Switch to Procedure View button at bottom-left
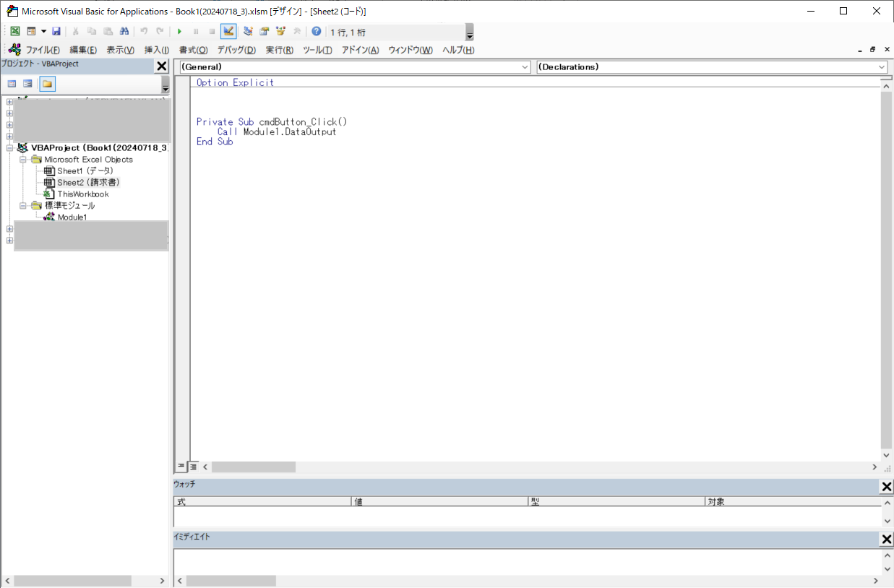The height and width of the screenshot is (588, 894). tap(181, 467)
